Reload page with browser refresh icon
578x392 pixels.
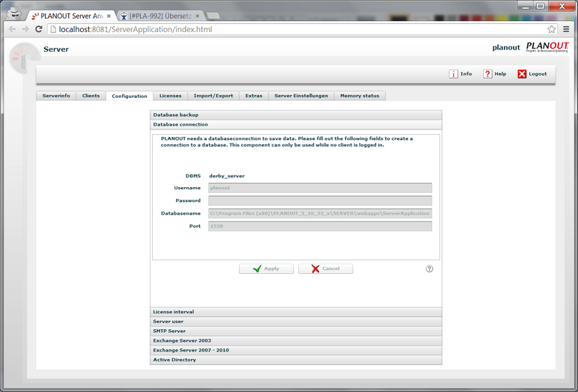click(39, 29)
